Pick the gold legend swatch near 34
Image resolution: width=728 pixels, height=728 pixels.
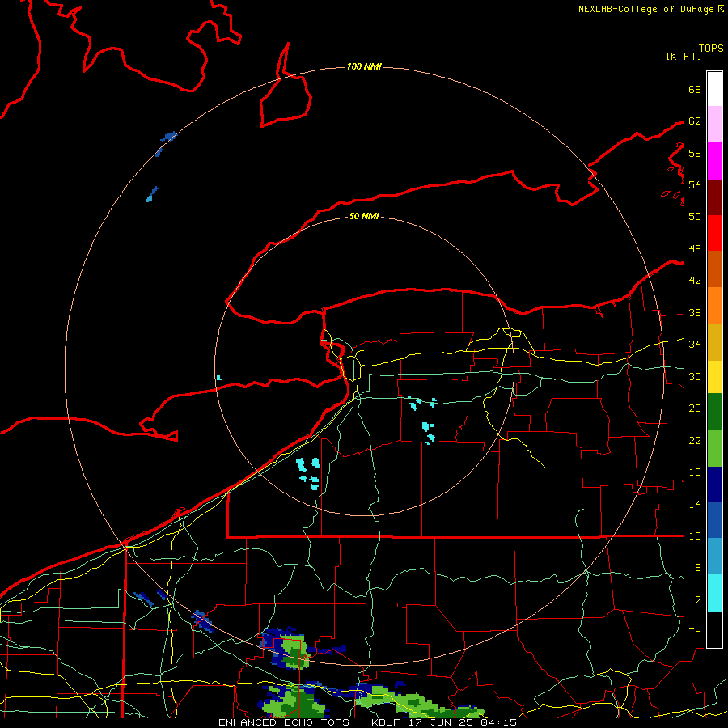coord(714,342)
